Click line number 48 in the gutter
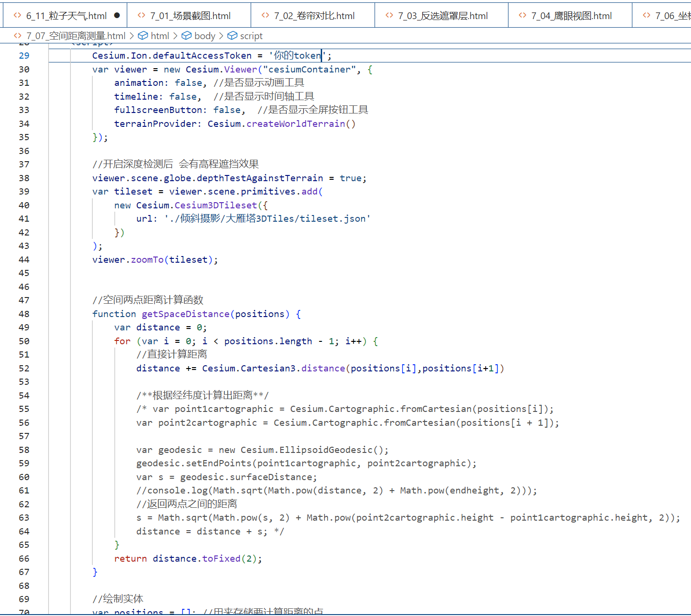691x616 pixels. coord(24,314)
